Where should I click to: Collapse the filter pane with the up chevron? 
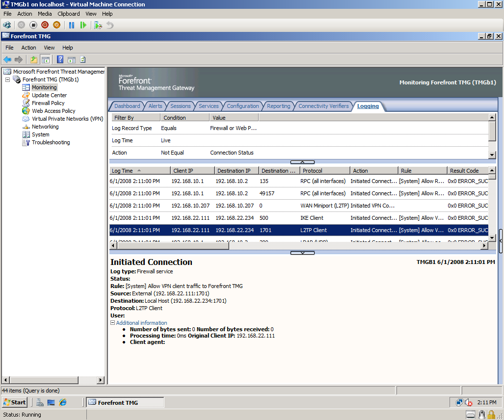tap(302, 162)
